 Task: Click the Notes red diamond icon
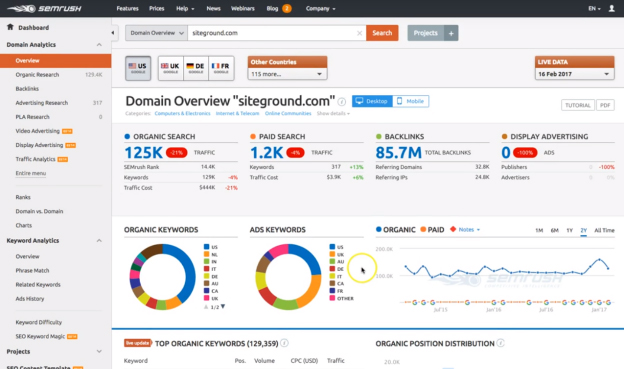(x=453, y=229)
